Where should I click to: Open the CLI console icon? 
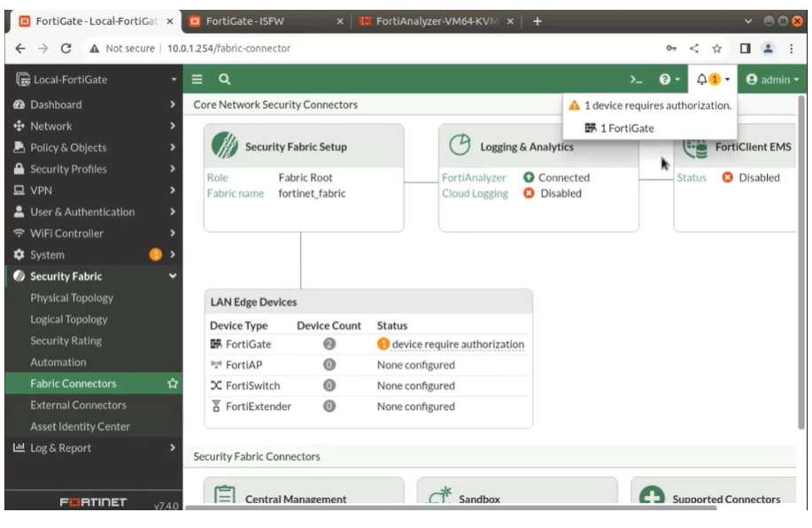click(636, 79)
